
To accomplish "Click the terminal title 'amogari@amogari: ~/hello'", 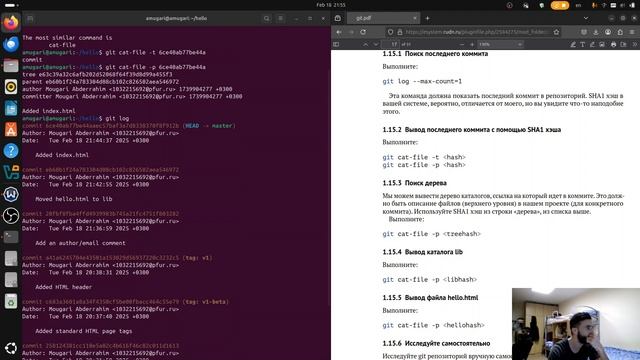I will pyautogui.click(x=176, y=18).
